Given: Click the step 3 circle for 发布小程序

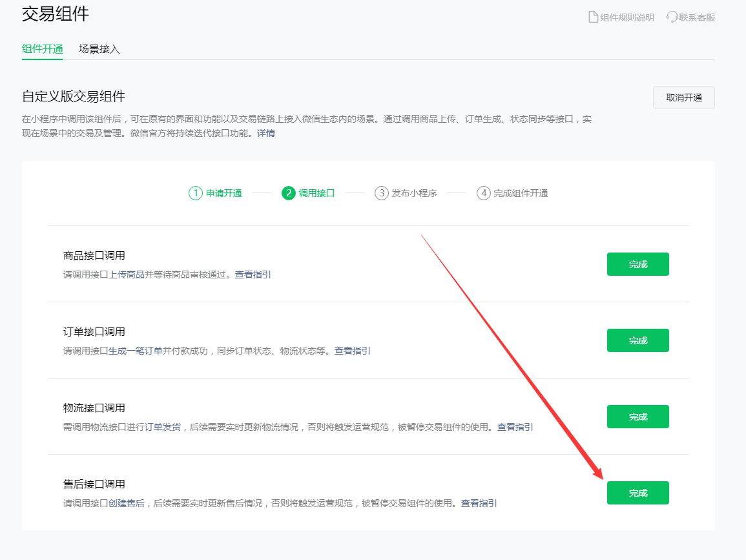Looking at the screenshot, I should coord(382,193).
